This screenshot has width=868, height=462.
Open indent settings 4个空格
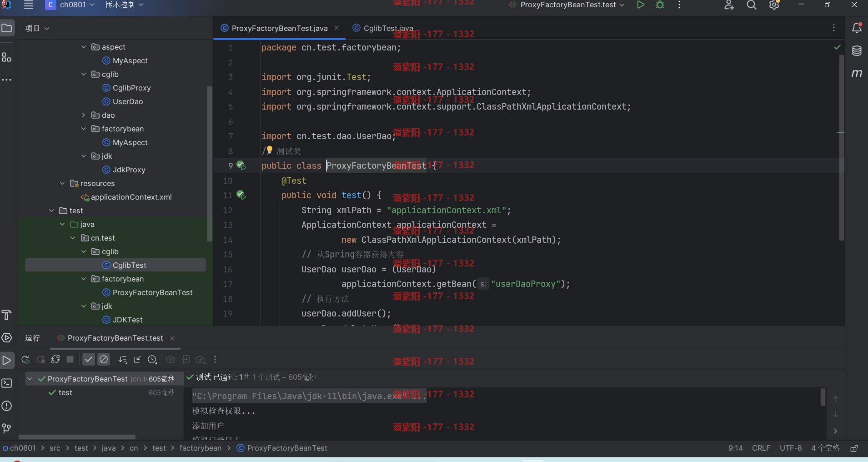point(825,448)
